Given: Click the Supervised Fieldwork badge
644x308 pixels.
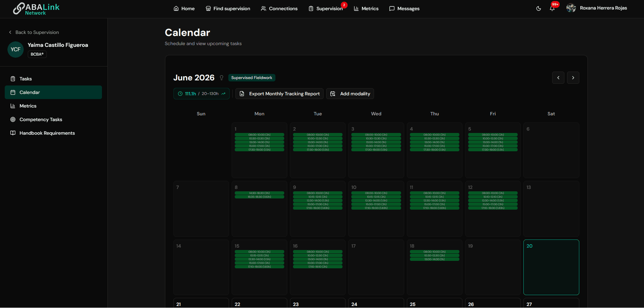Looking at the screenshot, I should (x=252, y=78).
